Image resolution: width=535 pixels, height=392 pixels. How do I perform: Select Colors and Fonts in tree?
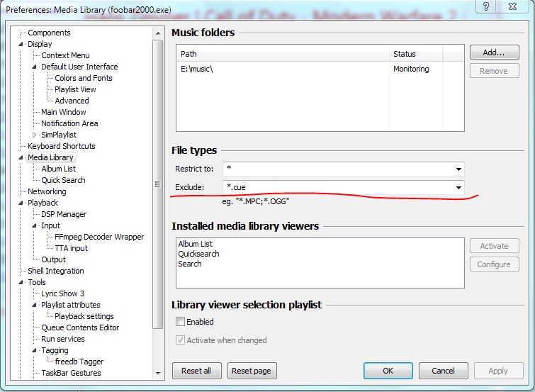[x=83, y=78]
